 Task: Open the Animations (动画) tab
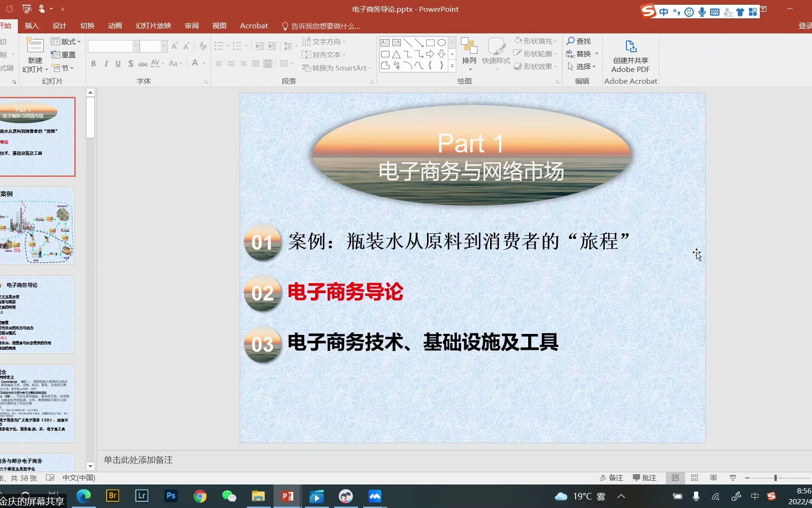(x=115, y=26)
